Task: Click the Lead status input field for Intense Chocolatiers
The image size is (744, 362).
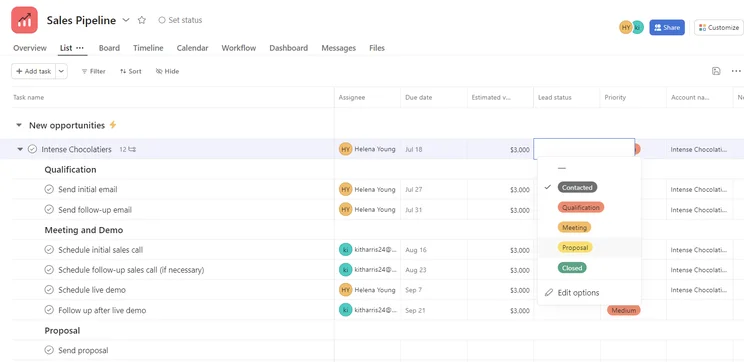Action: [x=584, y=149]
